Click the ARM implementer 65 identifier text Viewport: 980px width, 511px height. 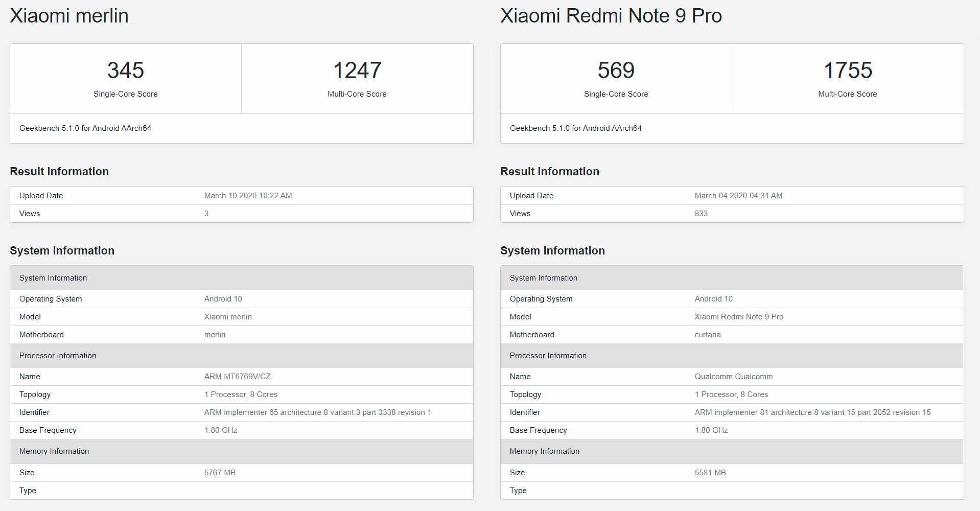[x=317, y=412]
